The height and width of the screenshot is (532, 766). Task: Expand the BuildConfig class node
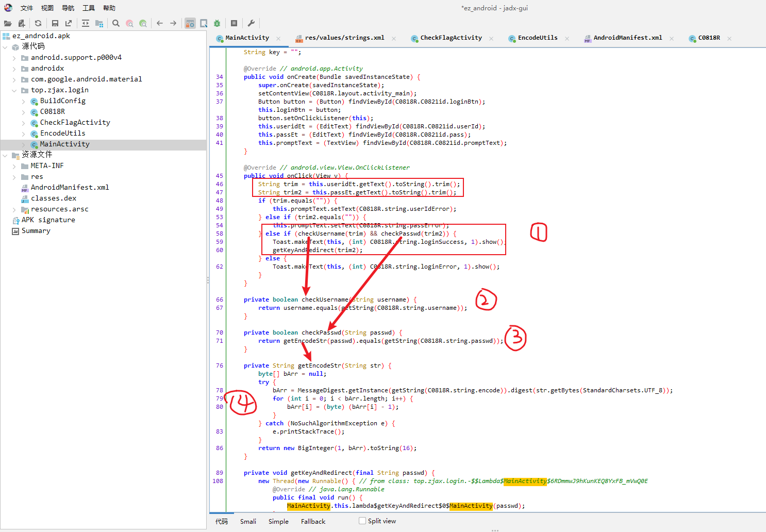pos(24,101)
